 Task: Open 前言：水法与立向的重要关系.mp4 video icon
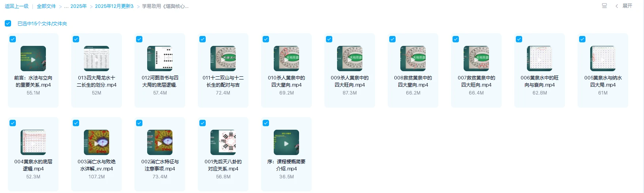tap(33, 59)
